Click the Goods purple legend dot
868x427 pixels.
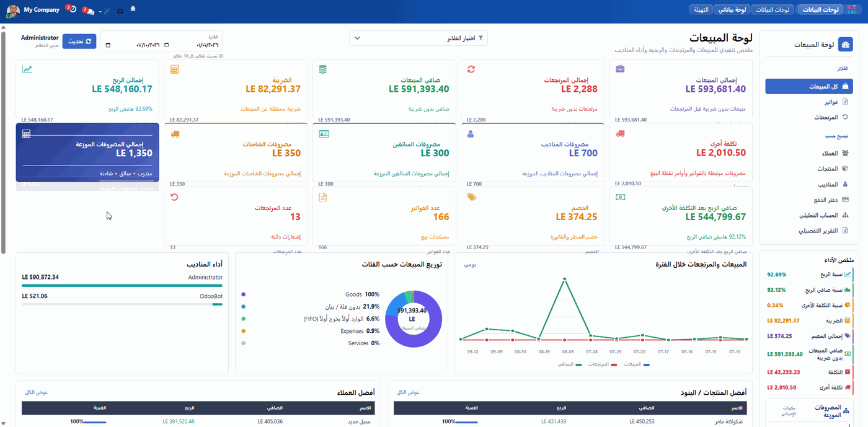244,294
